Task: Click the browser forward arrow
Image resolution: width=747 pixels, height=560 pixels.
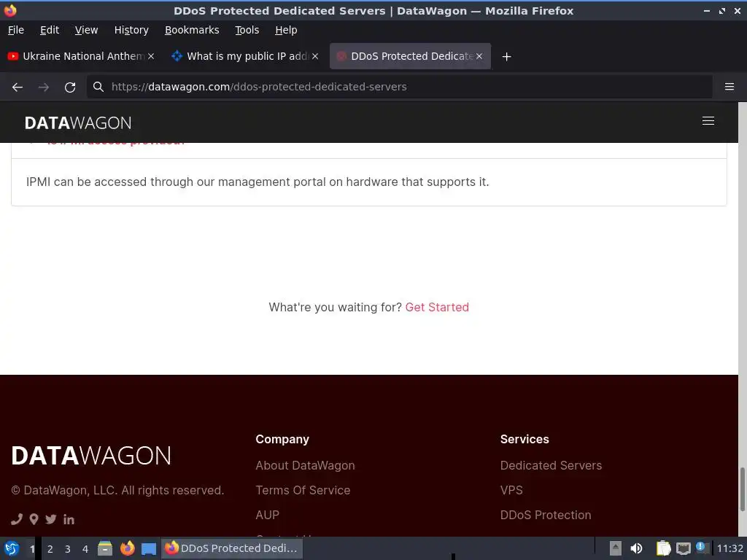Action: [x=43, y=87]
